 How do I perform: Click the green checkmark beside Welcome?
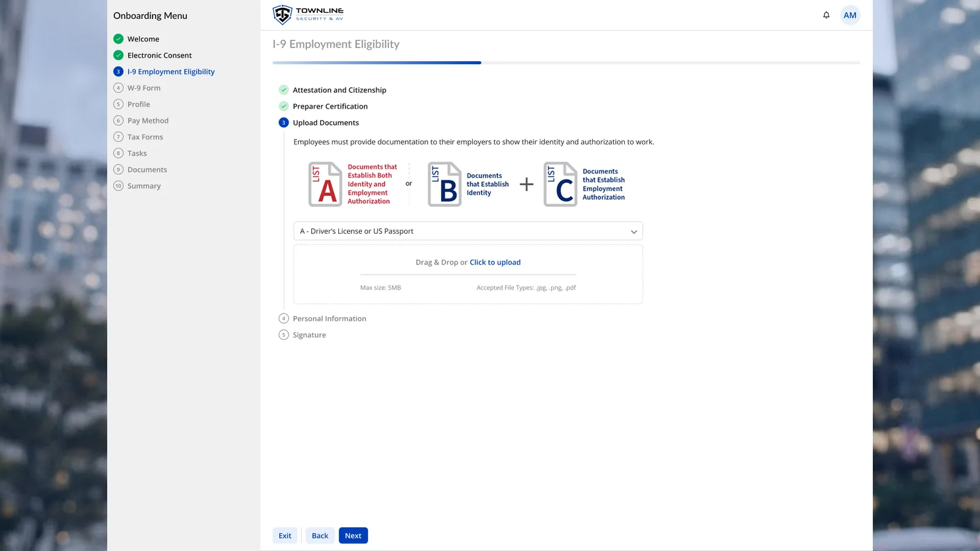pos(118,39)
